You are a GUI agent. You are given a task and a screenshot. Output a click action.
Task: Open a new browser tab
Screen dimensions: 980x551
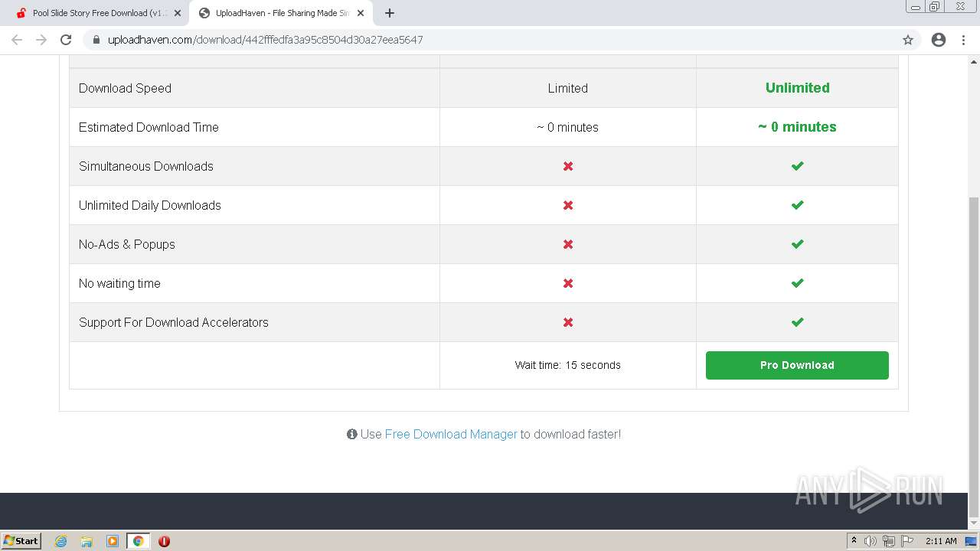click(389, 13)
